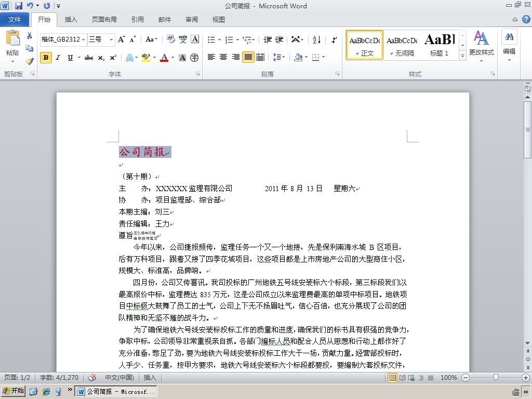Switch to 审阅 Review tab
Screen dimensions: 532x399
click(x=192, y=20)
